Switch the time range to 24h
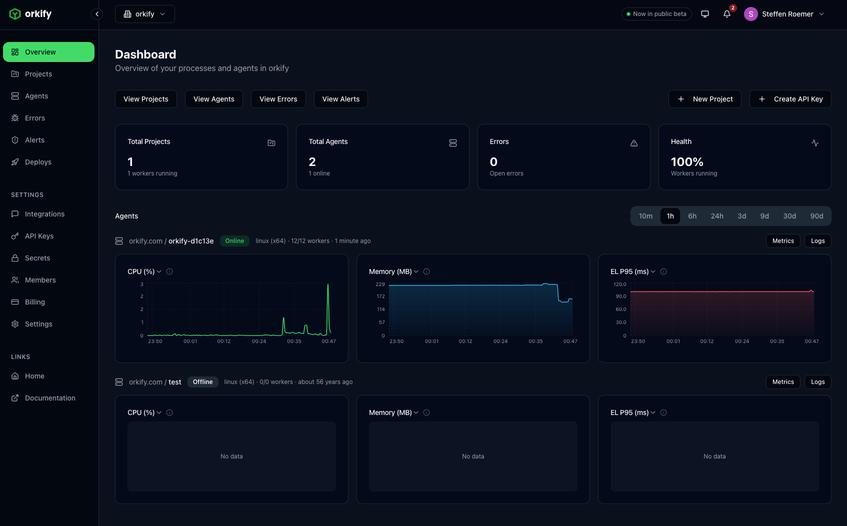847x526 pixels. click(x=717, y=216)
